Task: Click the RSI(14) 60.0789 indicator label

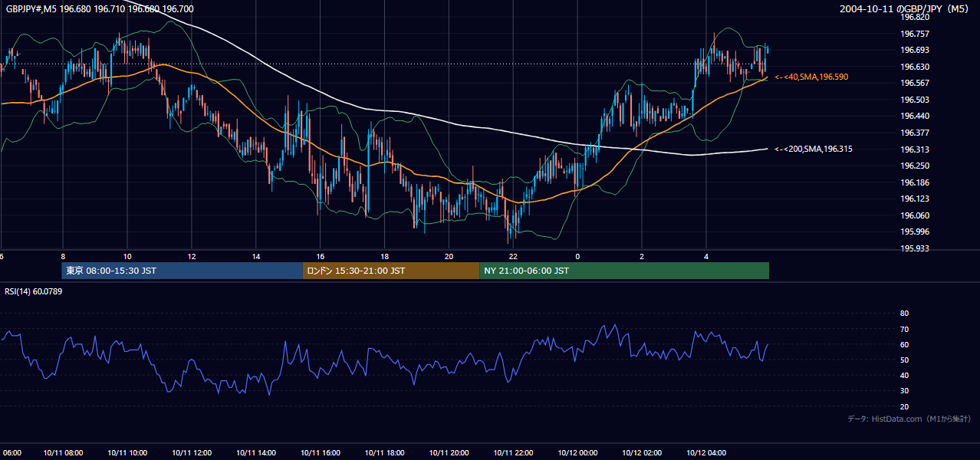Action: 34,291
